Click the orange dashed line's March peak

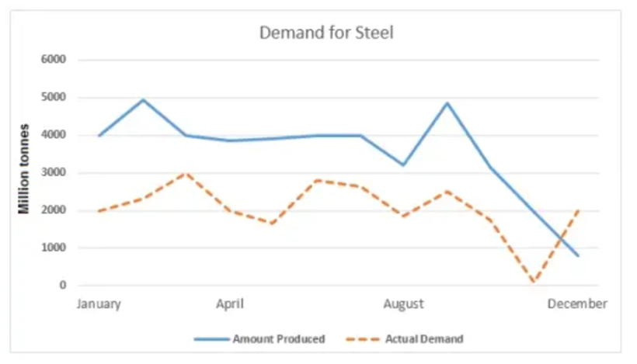tap(186, 173)
